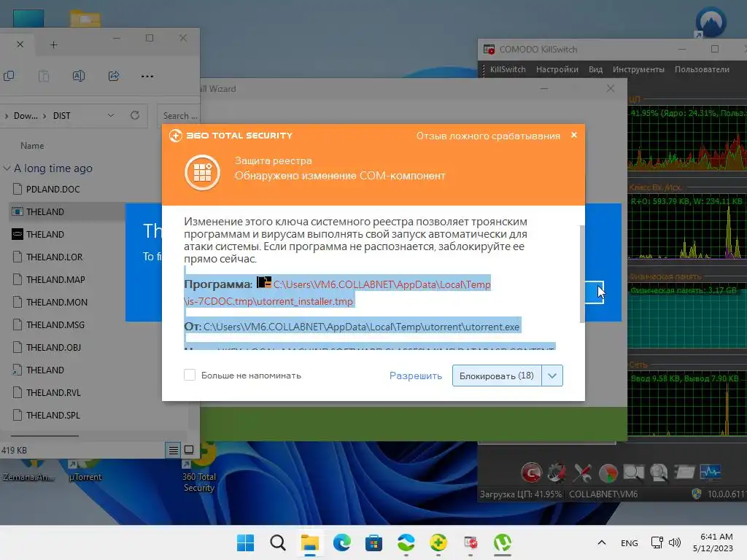This screenshot has height=560, width=747.
Task: Open the KillSwitch menu
Action: click(x=508, y=69)
